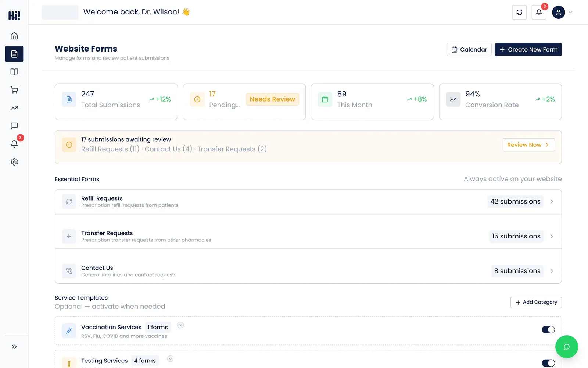Screen dimensions: 588x368
Task: Select the Forms document icon in sidebar
Action: pos(14,54)
